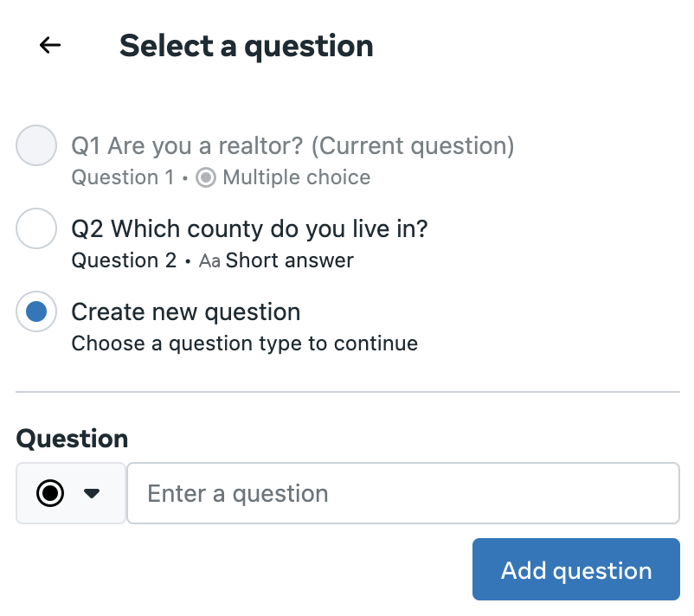The width and height of the screenshot is (694, 616).
Task: Expand the question type combo box
Action: point(71,493)
